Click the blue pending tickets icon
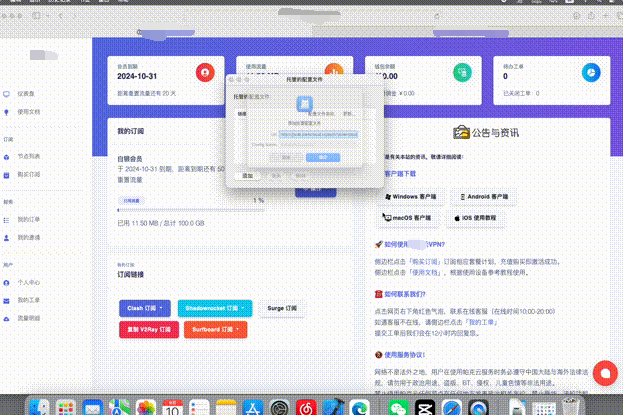 [590, 73]
